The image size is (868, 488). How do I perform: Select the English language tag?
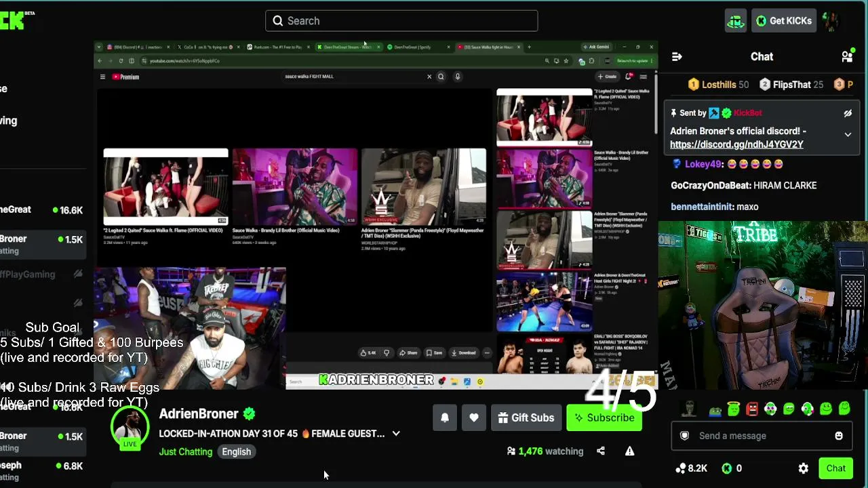pos(237,452)
